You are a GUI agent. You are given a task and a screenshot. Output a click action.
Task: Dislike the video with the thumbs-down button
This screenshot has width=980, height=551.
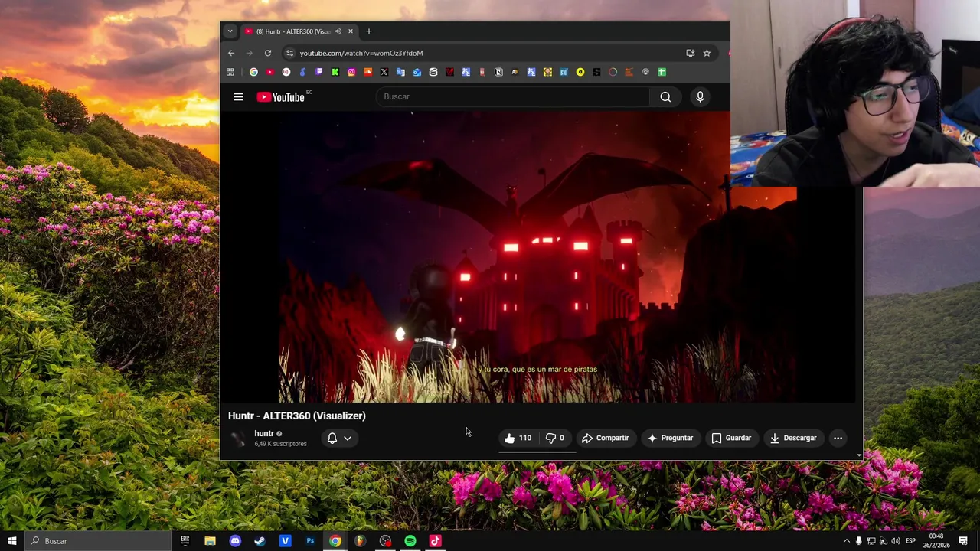[555, 438]
